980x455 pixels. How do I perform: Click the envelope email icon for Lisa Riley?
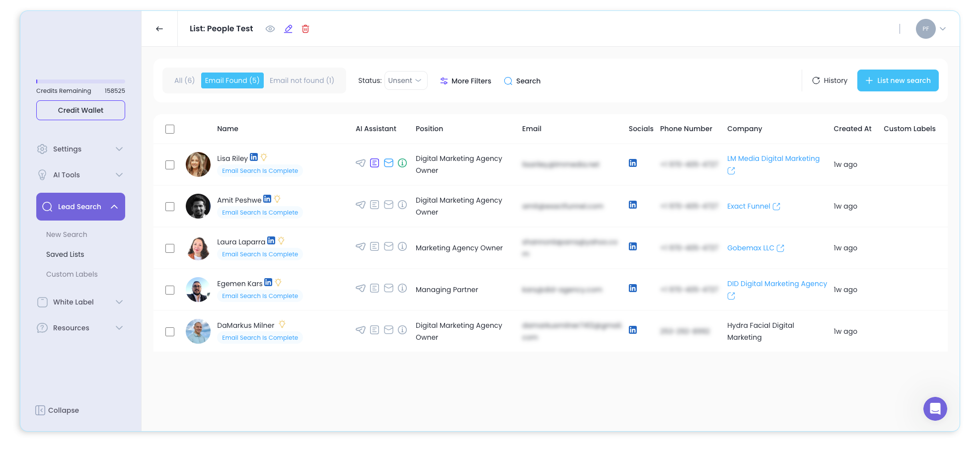[x=389, y=163]
